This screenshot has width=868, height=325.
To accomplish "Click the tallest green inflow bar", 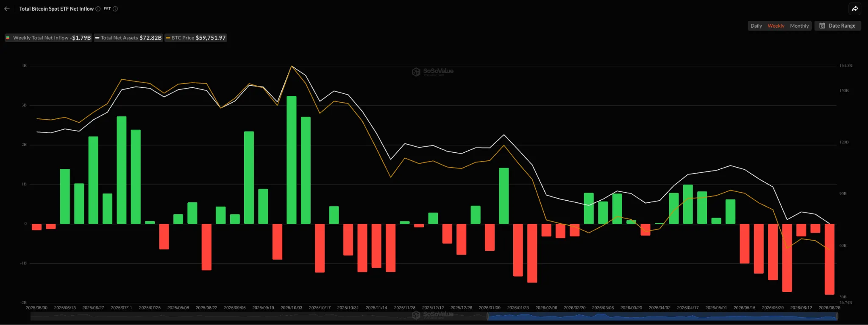I will coord(292,160).
